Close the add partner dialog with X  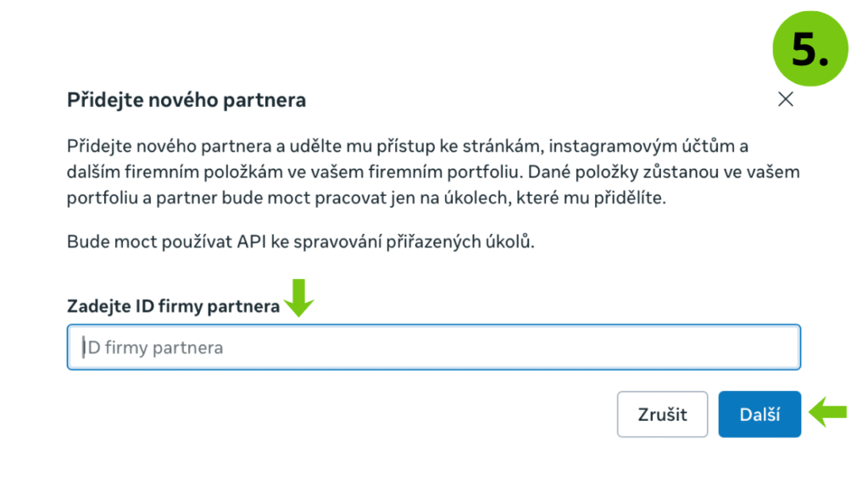tap(786, 99)
